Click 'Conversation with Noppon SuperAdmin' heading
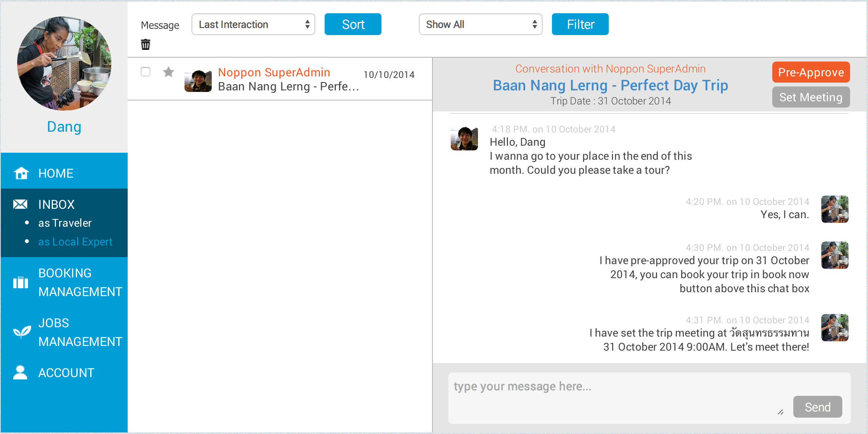This screenshot has width=868, height=434. [x=610, y=69]
